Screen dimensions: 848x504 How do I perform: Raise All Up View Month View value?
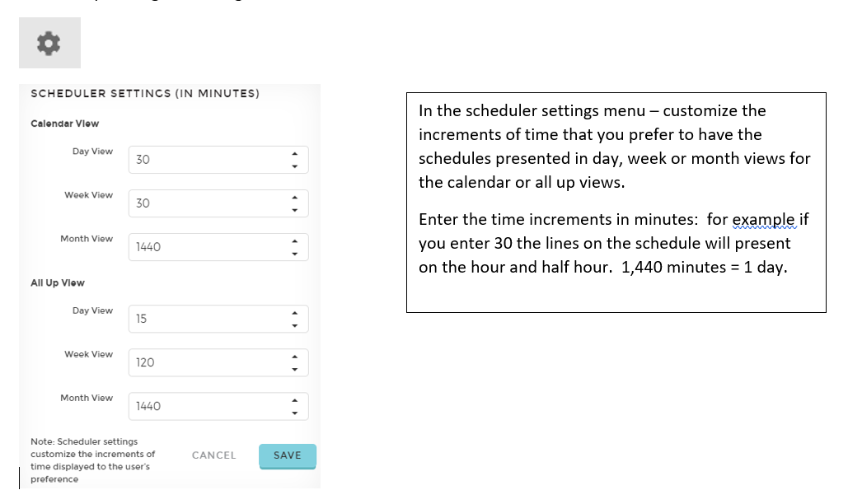coord(295,401)
